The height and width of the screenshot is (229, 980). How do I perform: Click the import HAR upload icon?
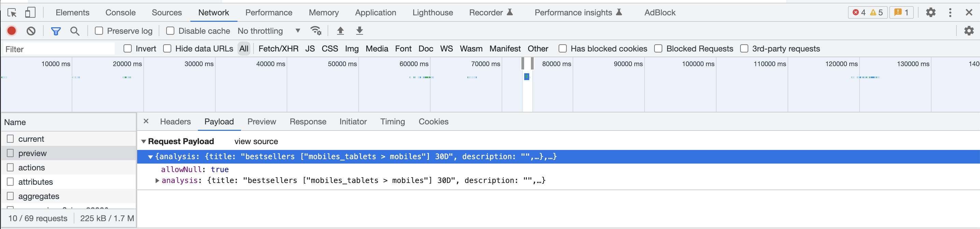click(x=340, y=31)
